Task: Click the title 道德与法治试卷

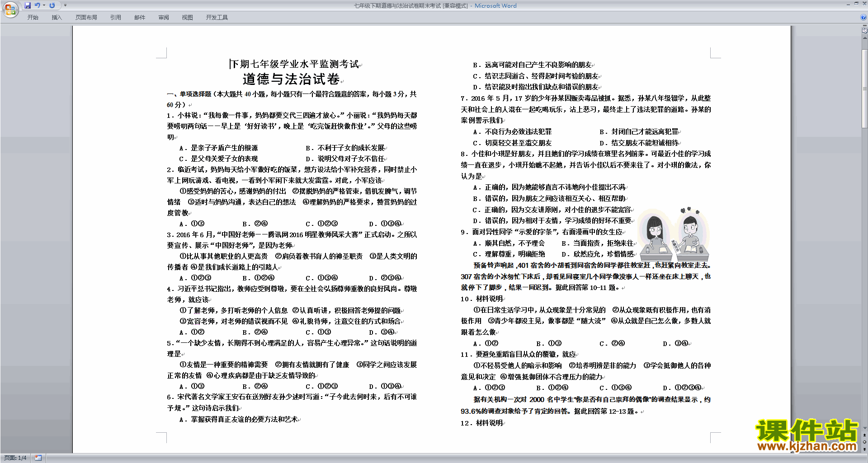Action: point(291,79)
